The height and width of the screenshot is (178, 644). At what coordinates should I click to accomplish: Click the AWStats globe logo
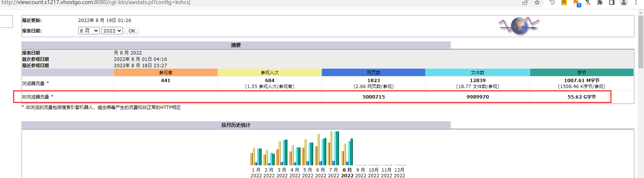coord(519,26)
